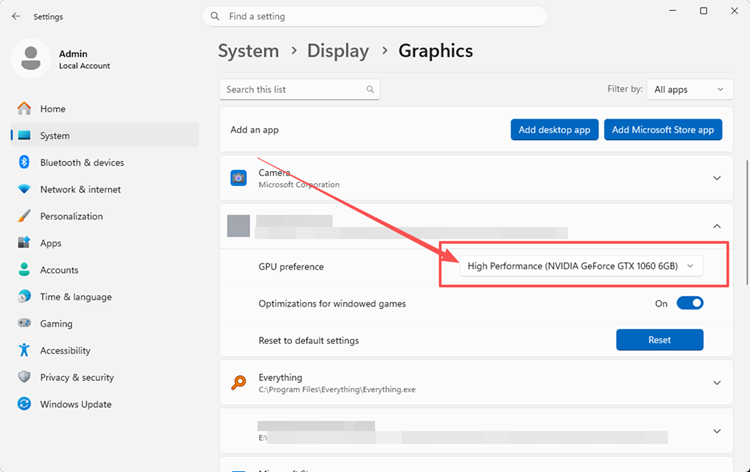Viewport: 750px width, 472px height.
Task: Click the Reset to default settings label
Action: 309,340
